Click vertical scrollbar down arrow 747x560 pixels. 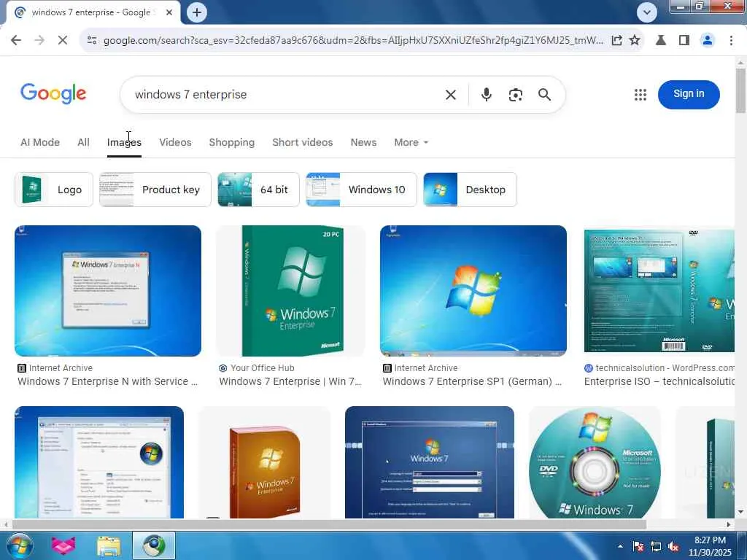tap(740, 513)
